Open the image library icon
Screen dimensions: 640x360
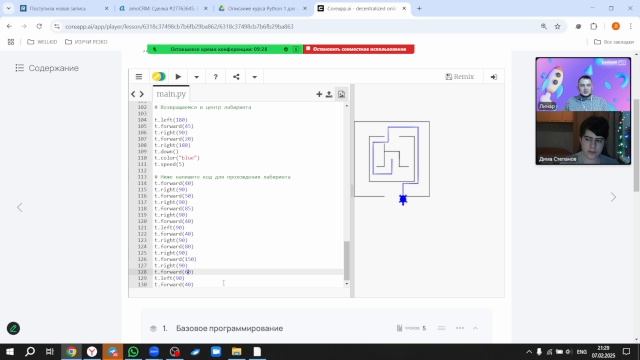pos(341,94)
